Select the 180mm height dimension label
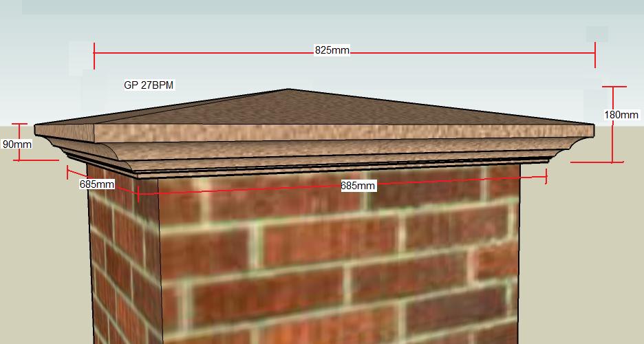This screenshot has height=344, width=644. coord(621,115)
